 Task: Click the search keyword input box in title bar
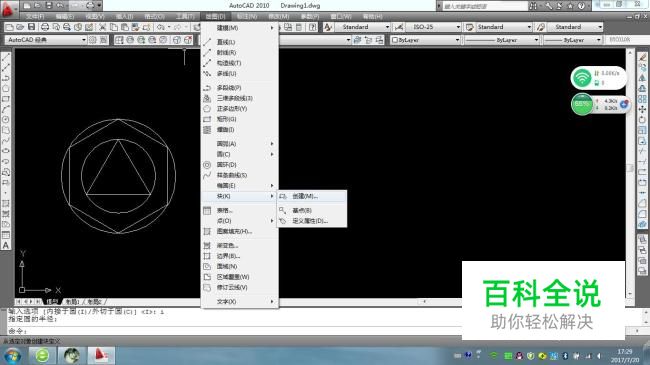tap(484, 6)
